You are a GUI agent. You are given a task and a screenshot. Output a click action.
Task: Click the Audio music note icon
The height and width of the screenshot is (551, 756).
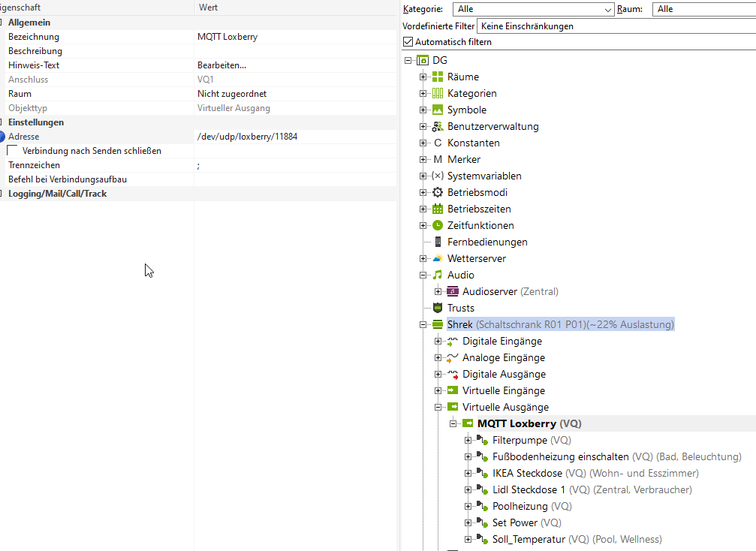click(438, 275)
